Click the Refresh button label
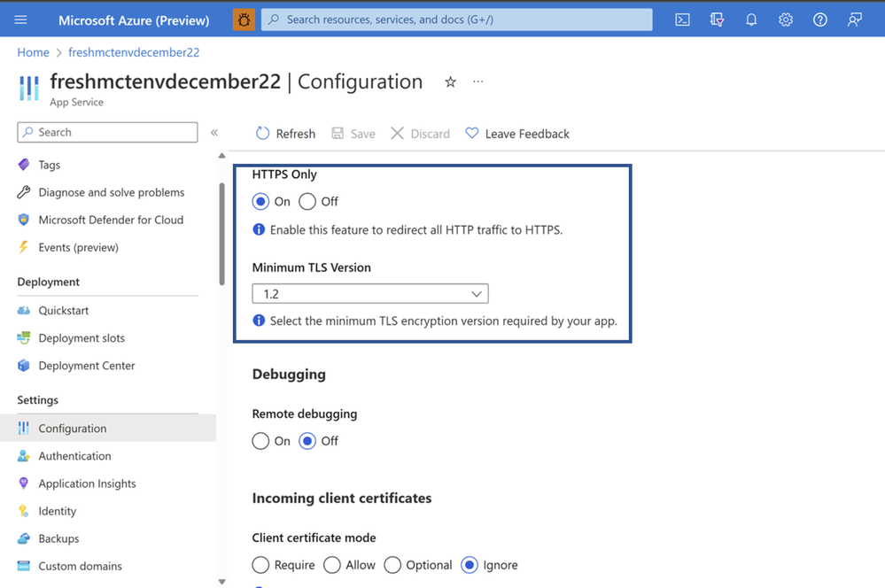 [x=295, y=134]
